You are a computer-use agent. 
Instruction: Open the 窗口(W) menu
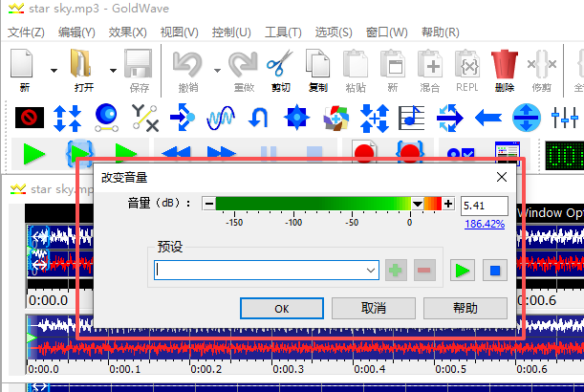click(x=386, y=33)
